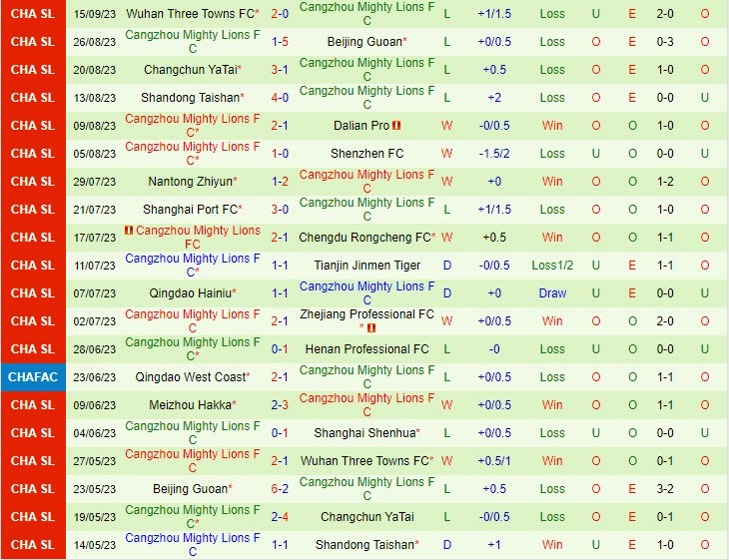The height and width of the screenshot is (560, 729).
Task: Click the -1.5/2 handicap on the Shenzhen FC row
Action: [x=494, y=154]
